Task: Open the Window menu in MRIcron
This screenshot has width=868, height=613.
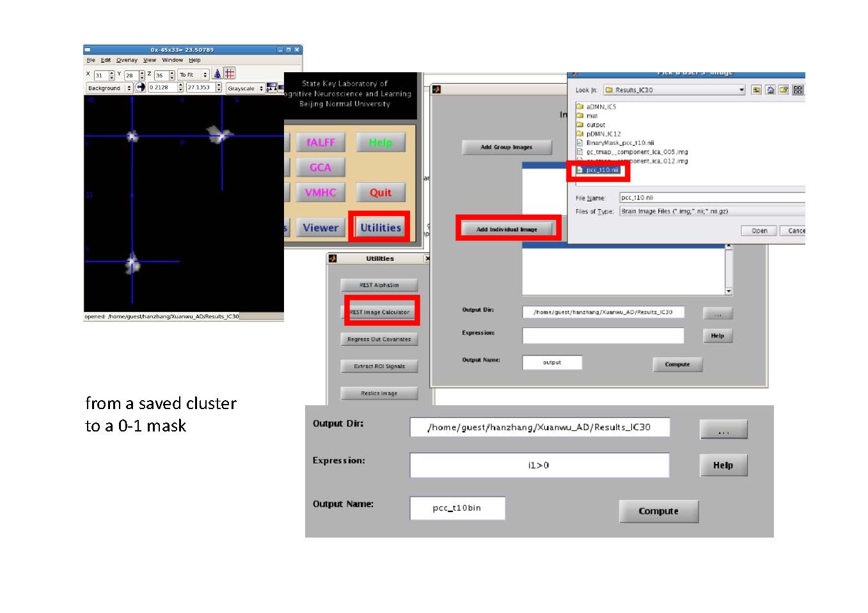Action: point(172,60)
